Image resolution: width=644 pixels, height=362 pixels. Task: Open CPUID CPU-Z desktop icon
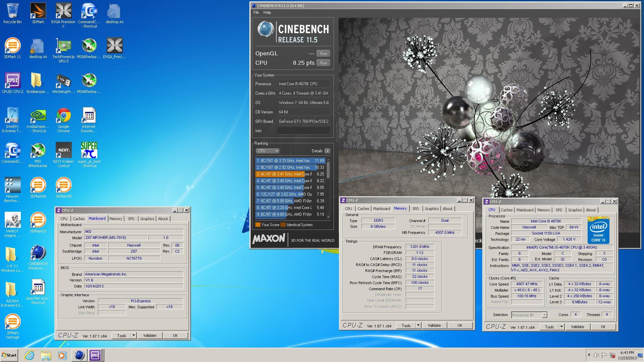(12, 83)
